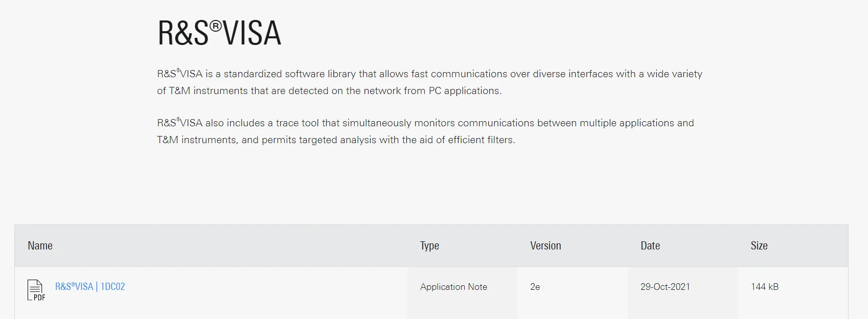Sort by the Name column header

(40, 245)
